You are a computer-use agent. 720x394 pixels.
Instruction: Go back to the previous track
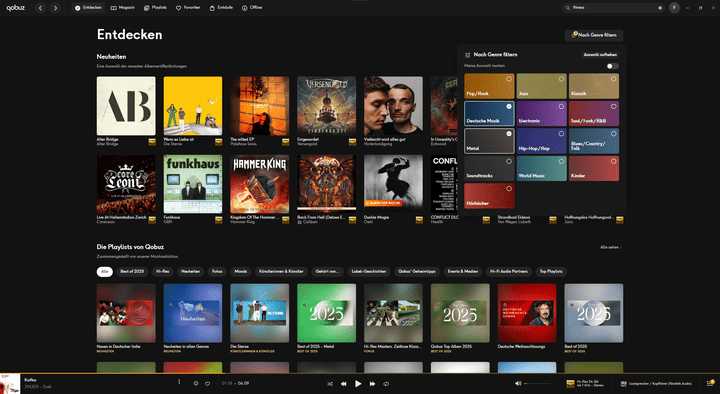(x=343, y=384)
